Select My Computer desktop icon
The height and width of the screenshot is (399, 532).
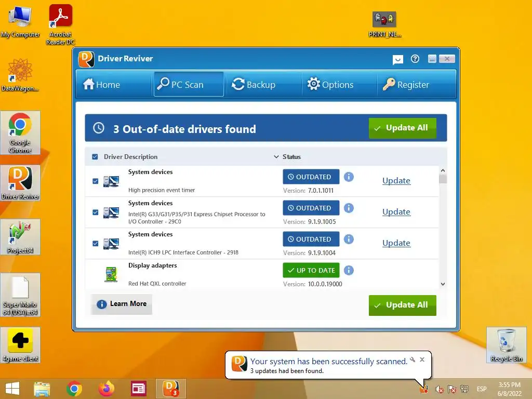[x=20, y=21]
